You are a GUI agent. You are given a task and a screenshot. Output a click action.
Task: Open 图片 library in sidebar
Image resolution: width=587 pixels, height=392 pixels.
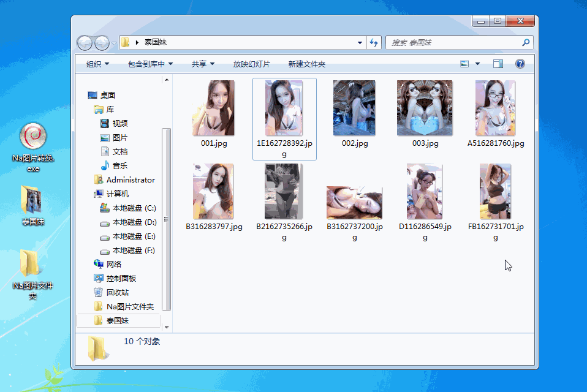pos(114,138)
